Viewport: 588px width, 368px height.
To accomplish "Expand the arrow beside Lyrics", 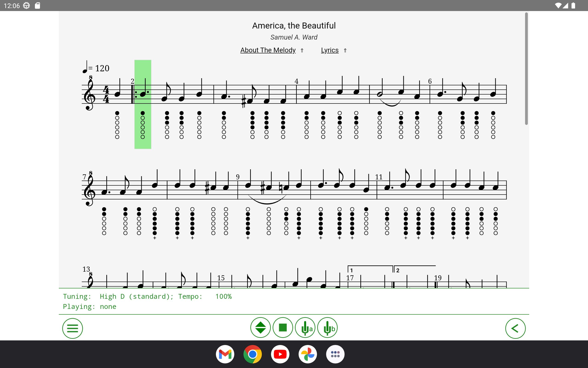I will (345, 50).
